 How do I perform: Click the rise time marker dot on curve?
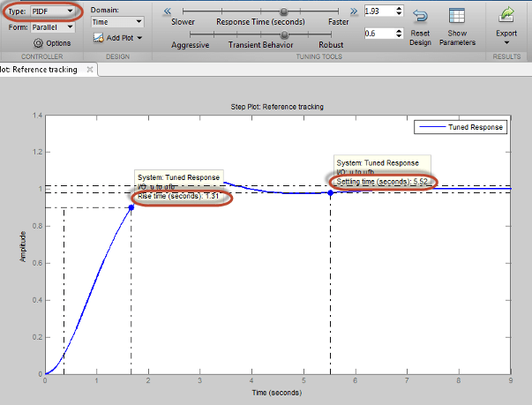[131, 207]
